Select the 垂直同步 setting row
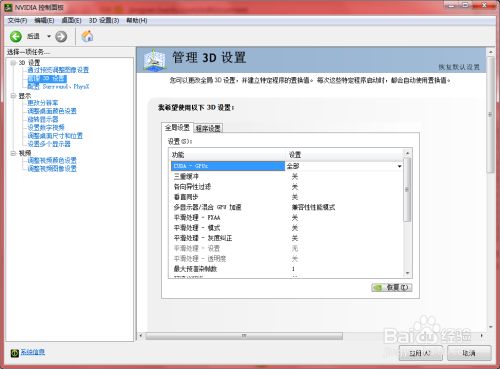Image resolution: width=500 pixels, height=369 pixels. click(x=287, y=197)
